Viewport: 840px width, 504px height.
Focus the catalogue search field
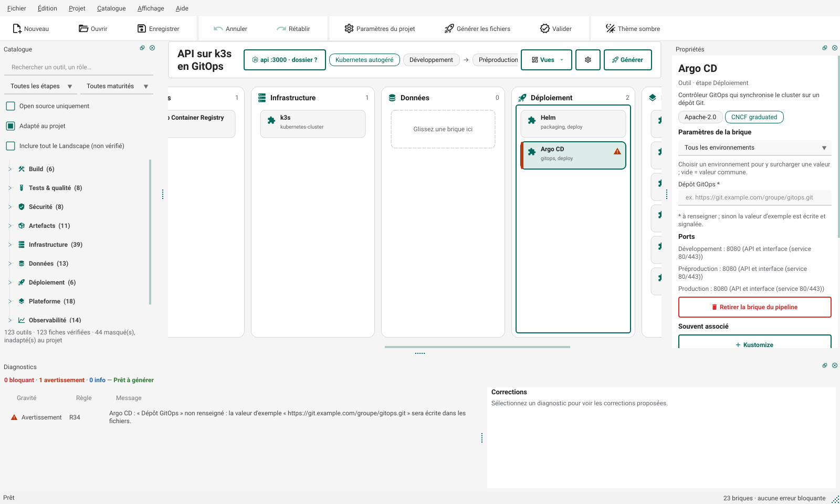(x=79, y=67)
